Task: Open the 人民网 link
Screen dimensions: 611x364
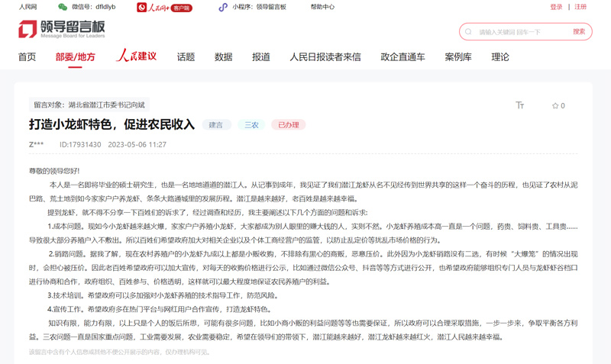Action: pyautogui.click(x=28, y=7)
